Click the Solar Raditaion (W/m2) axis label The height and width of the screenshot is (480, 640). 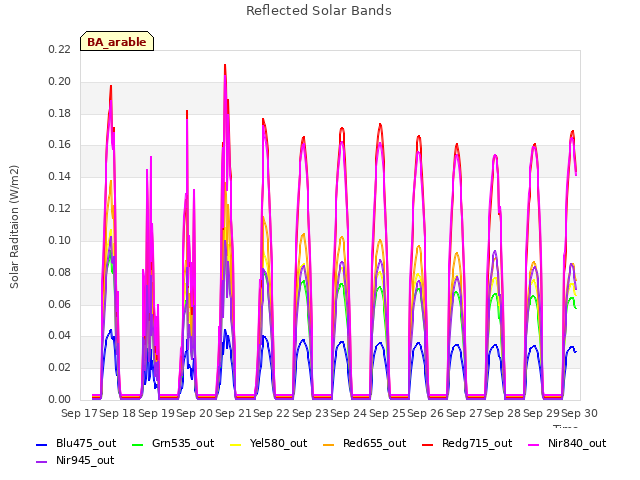coord(14,227)
